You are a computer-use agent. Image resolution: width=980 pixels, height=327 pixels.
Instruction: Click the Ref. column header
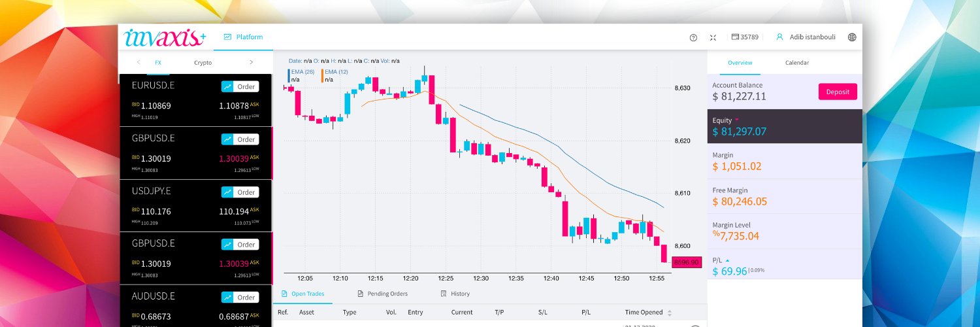[283, 313]
